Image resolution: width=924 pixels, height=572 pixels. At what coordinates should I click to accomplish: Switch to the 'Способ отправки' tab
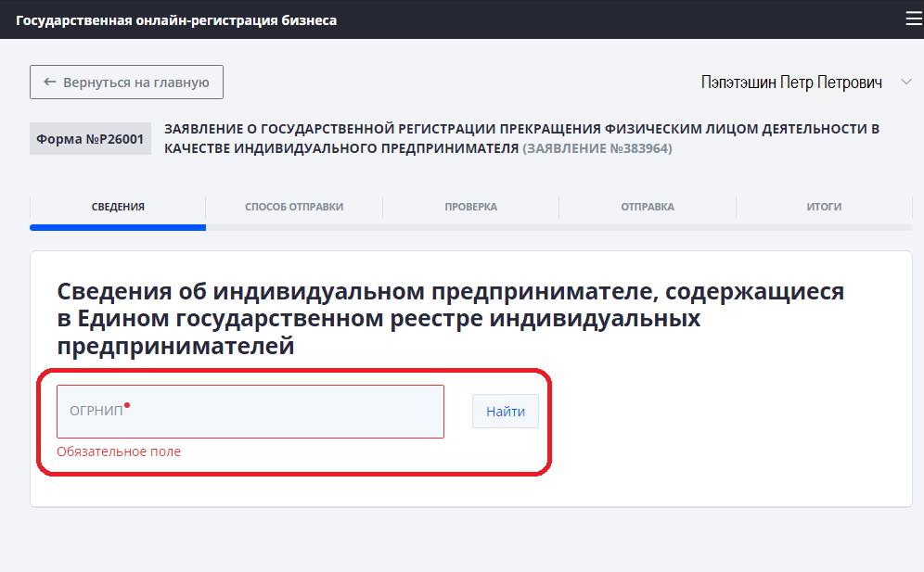(x=294, y=207)
